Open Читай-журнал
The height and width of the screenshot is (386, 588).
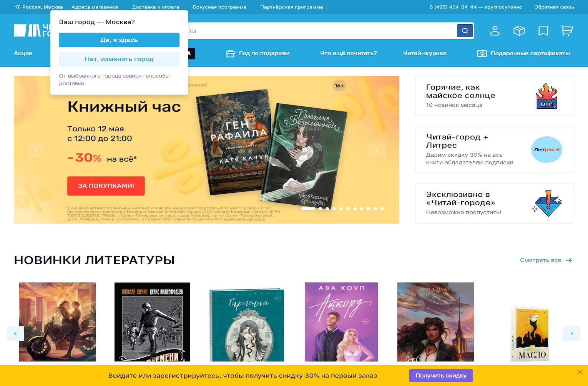[x=425, y=53]
